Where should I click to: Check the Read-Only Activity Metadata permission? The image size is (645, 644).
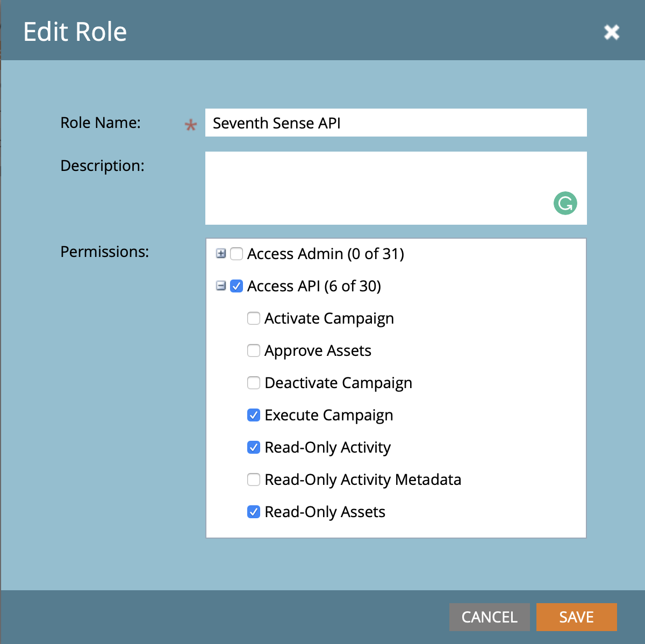click(x=254, y=480)
